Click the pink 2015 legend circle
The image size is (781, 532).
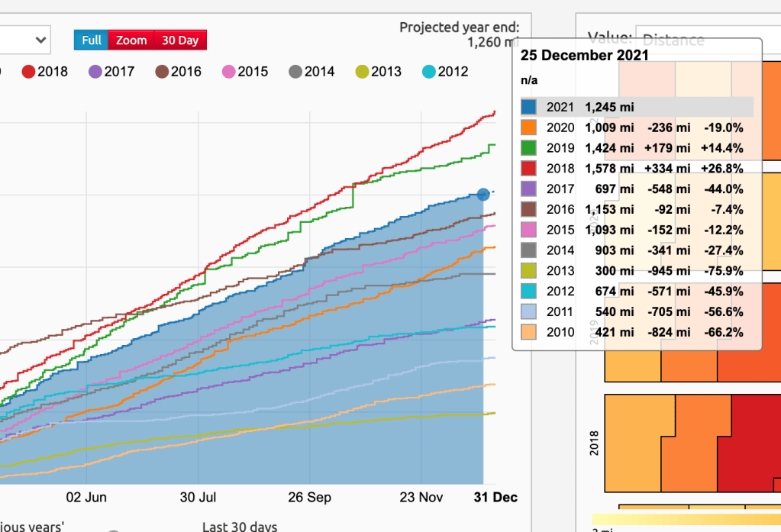point(228,72)
